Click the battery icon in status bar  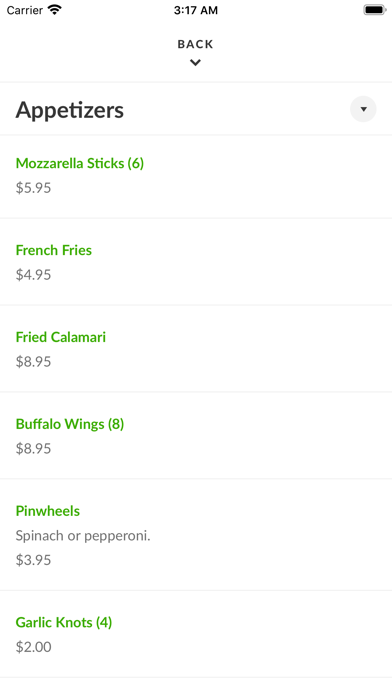(375, 10)
